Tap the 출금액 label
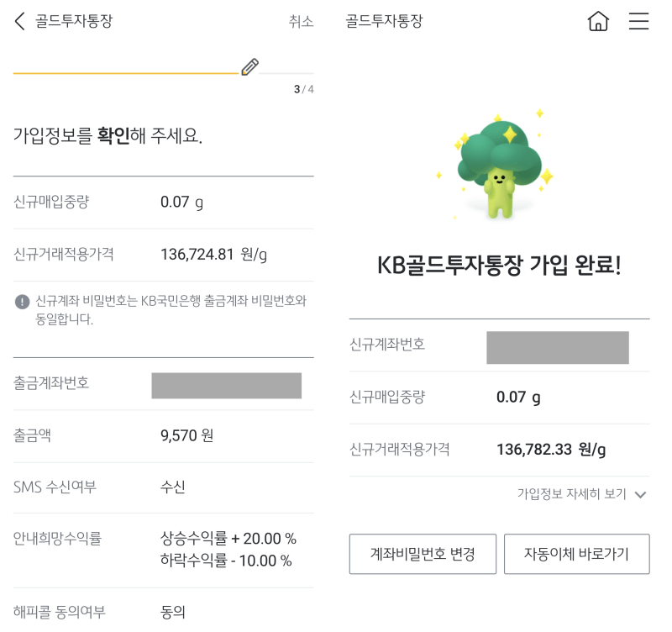The width and height of the screenshot is (672, 632). point(32,435)
